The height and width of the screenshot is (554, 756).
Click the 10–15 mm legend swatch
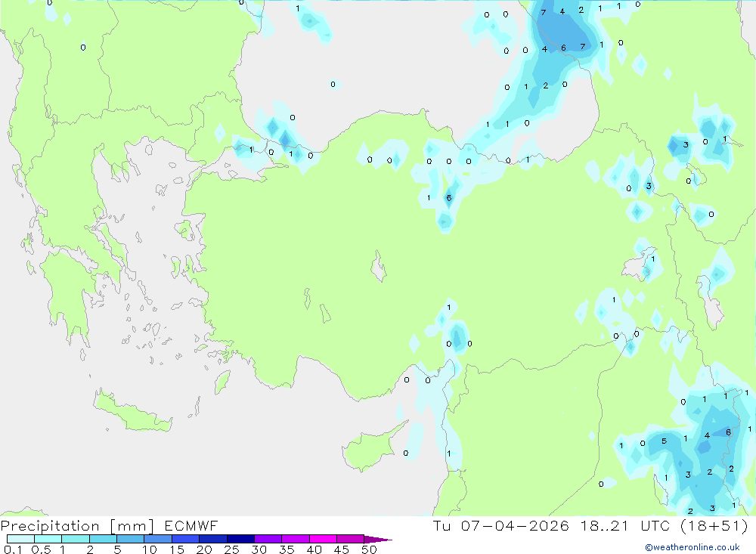pyautogui.click(x=158, y=539)
